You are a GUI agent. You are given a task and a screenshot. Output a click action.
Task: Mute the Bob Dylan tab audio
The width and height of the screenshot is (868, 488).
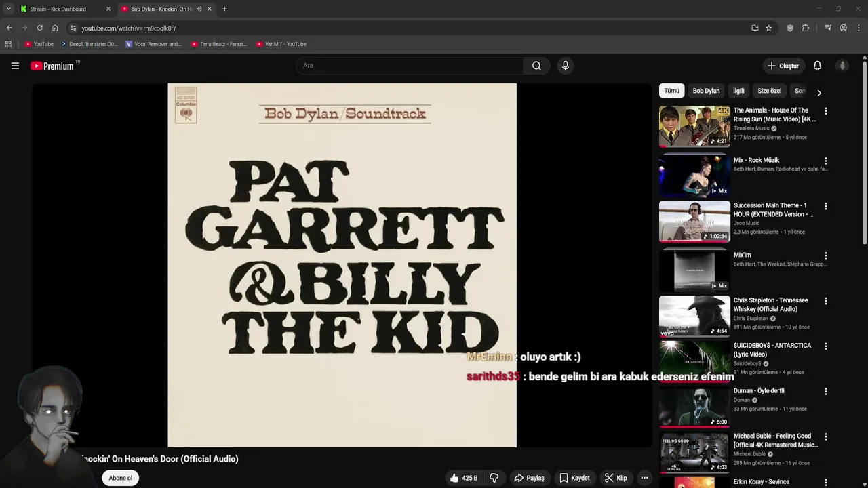point(199,9)
